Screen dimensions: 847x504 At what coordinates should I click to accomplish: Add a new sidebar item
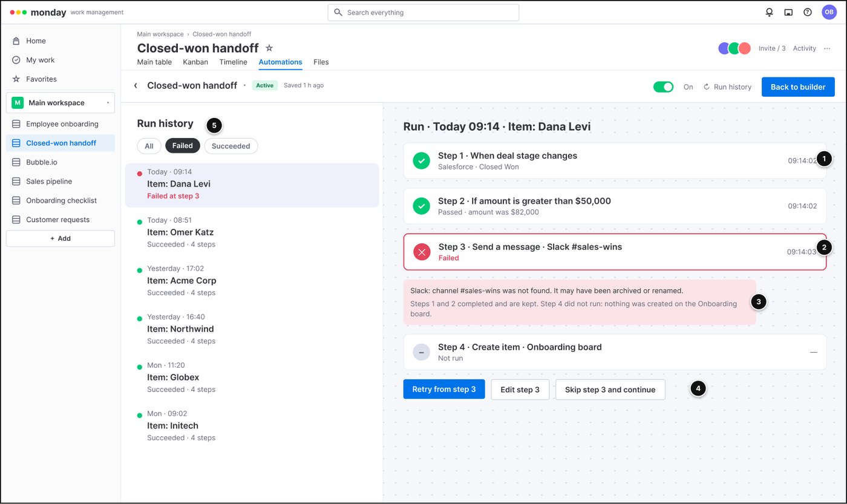60,238
